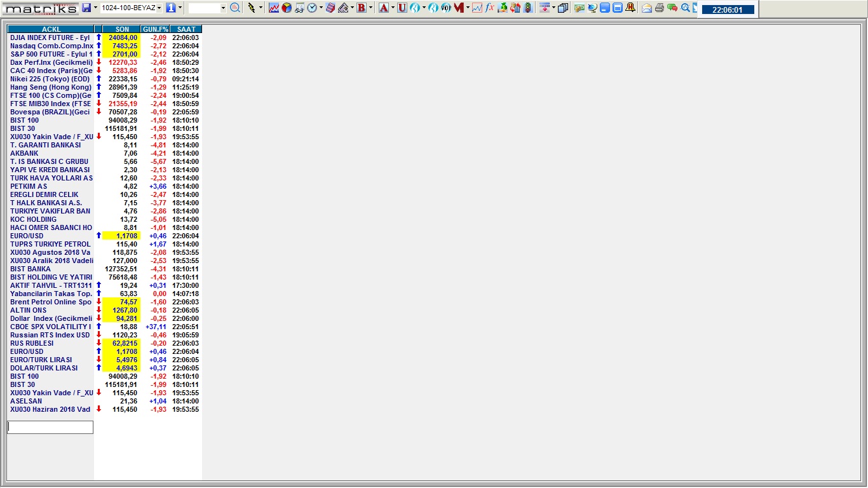Select the EREGLI DEMIR CELIK row
Viewport: 868px width, 488px height.
[x=105, y=194]
